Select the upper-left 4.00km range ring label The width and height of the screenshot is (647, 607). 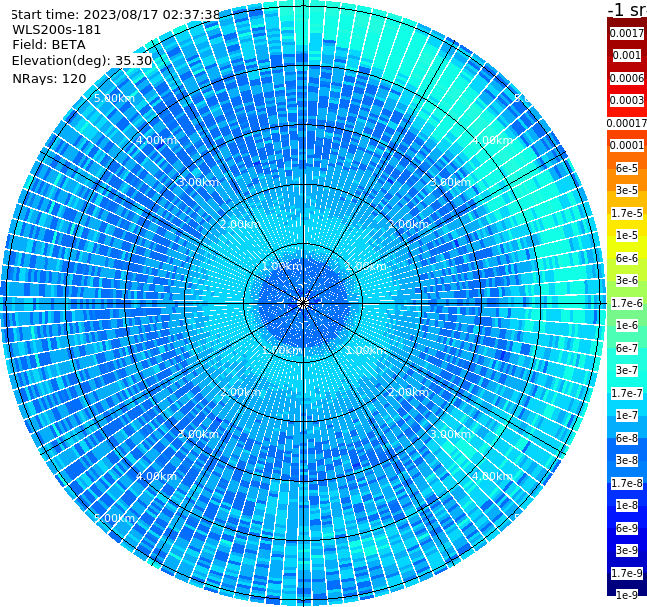pyautogui.click(x=156, y=140)
